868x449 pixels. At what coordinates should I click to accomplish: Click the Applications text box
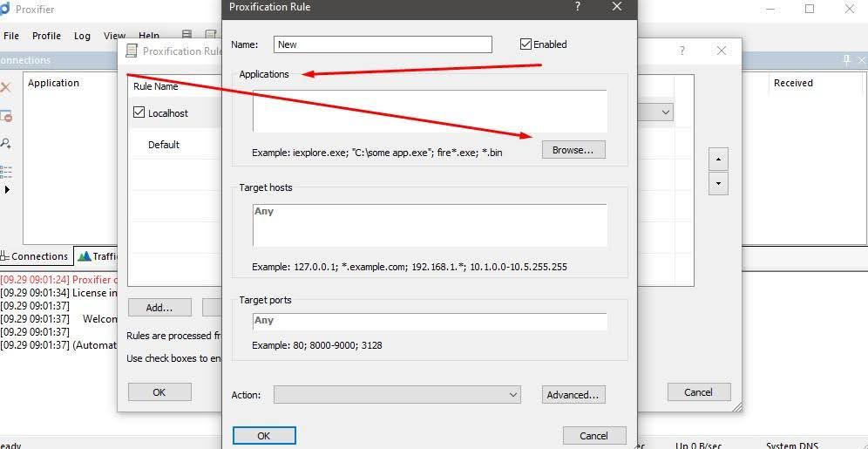click(x=430, y=112)
